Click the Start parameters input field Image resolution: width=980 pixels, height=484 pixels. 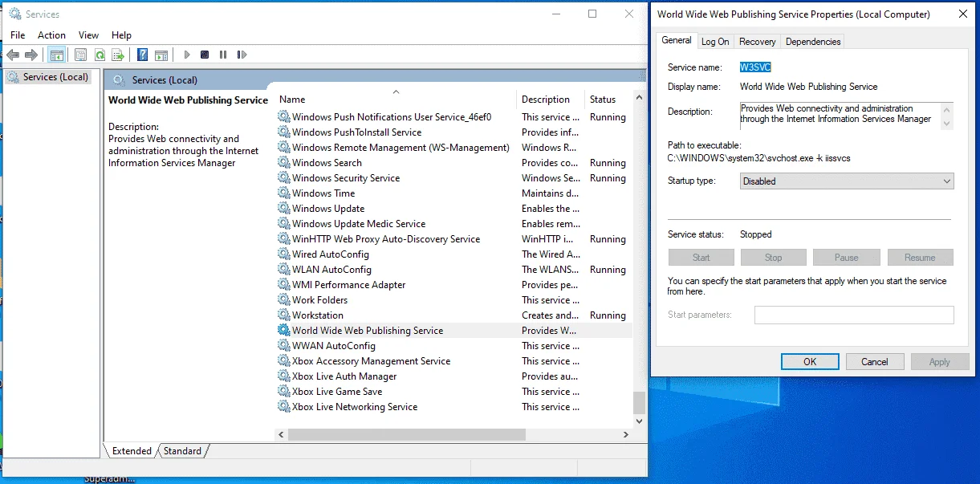coord(854,315)
